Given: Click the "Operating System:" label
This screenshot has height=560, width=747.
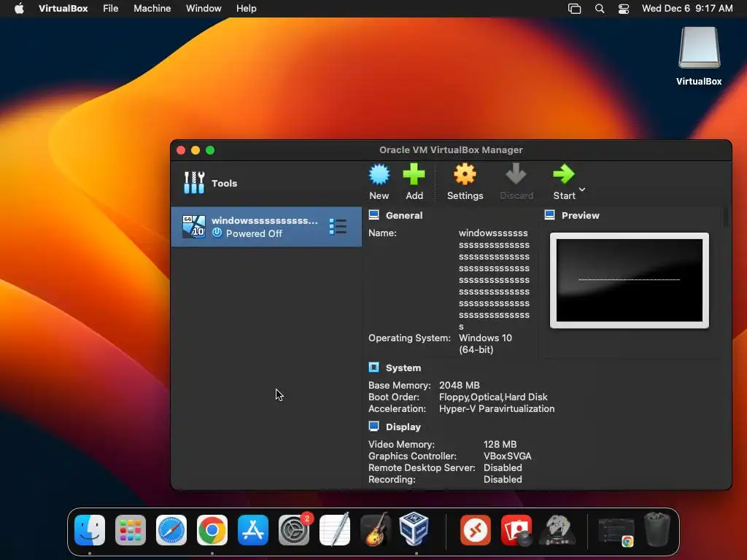Looking at the screenshot, I should (409, 338).
